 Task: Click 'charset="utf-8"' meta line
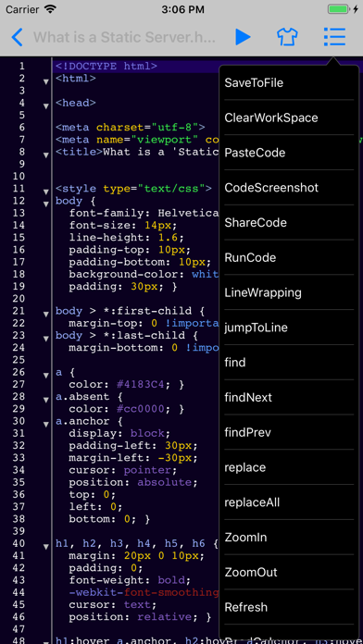[x=131, y=128]
